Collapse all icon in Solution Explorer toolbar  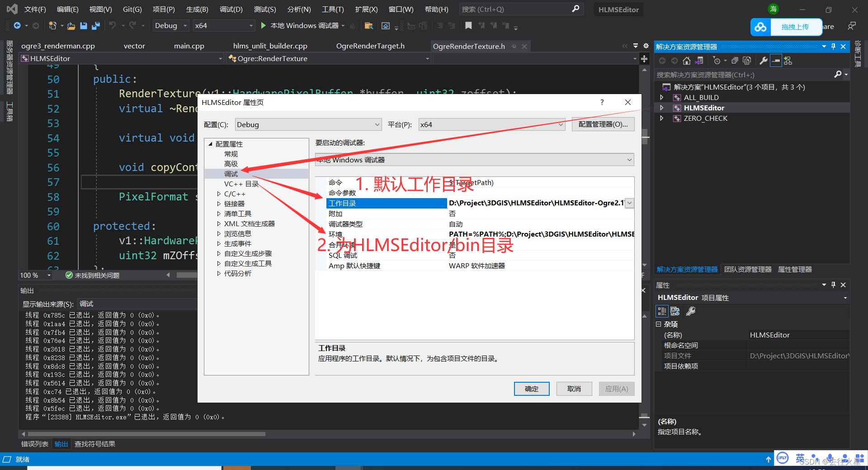pos(735,61)
